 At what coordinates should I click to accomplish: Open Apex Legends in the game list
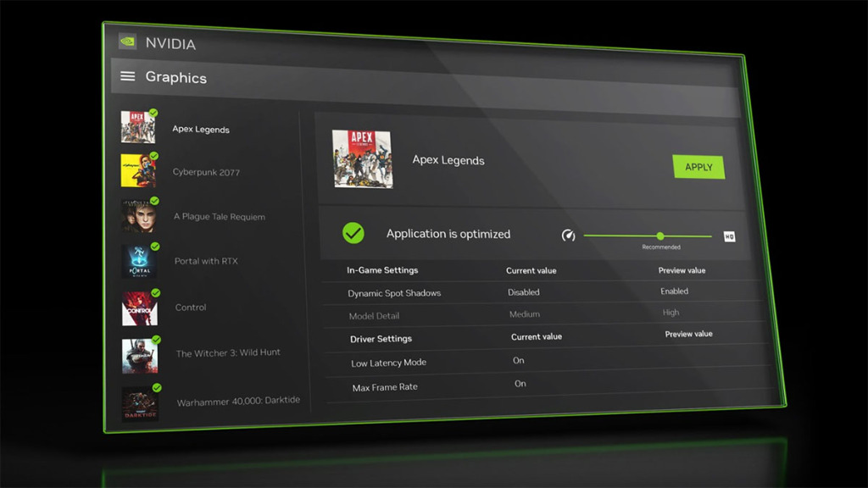200,129
